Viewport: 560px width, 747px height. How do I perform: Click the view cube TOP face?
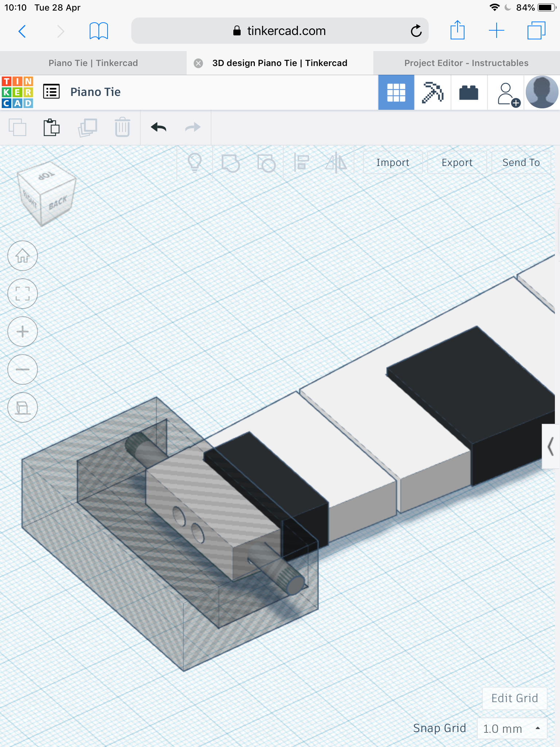(x=46, y=176)
